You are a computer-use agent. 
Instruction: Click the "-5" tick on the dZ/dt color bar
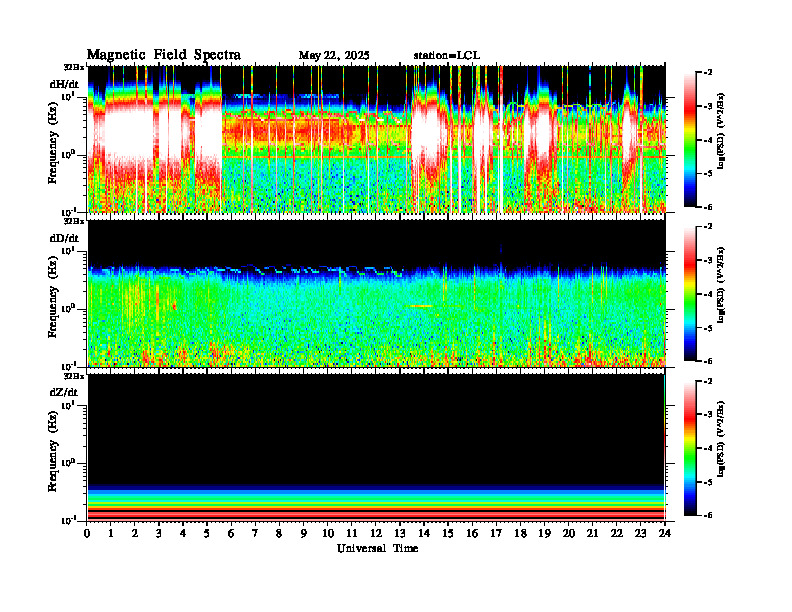[x=708, y=482]
